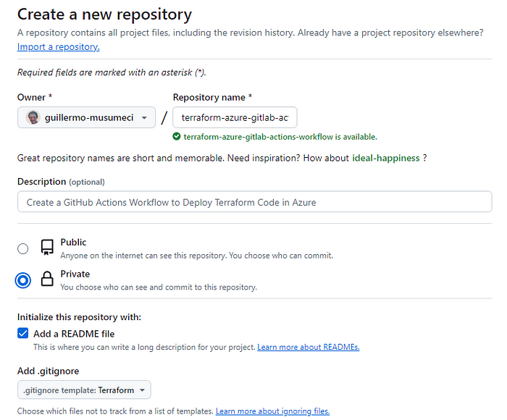Image resolution: width=507 pixels, height=420 pixels.
Task: Click the owner avatar picture
Action: click(33, 117)
